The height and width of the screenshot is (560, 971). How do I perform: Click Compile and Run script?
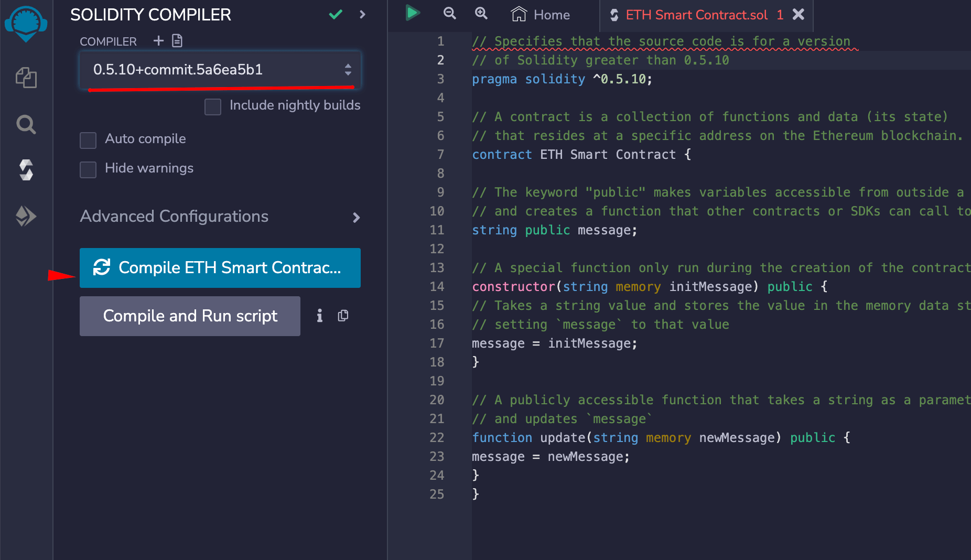point(190,316)
